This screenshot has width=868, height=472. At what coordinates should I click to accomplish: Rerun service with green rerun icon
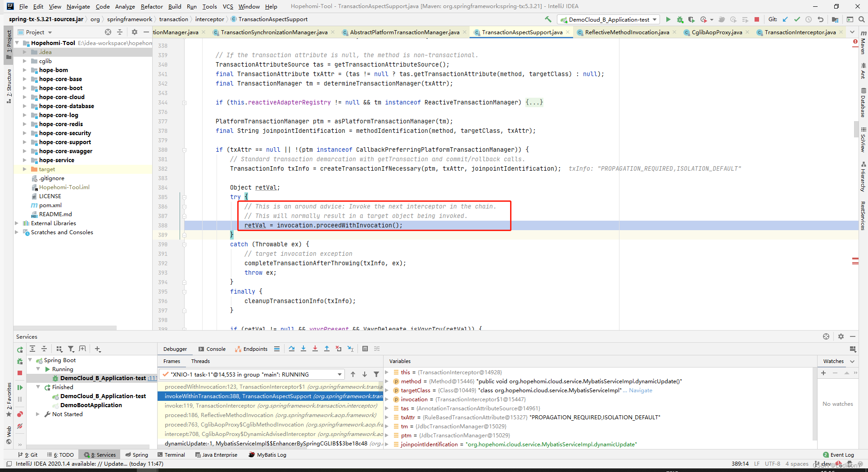click(20, 349)
